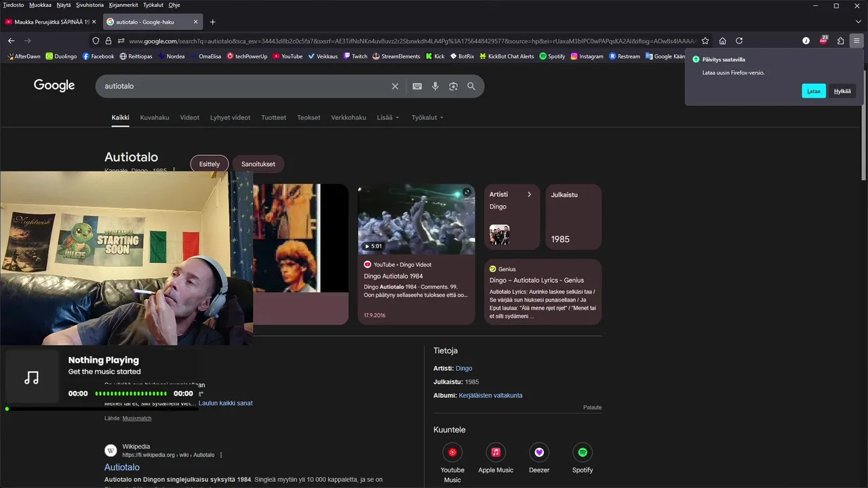Image resolution: width=868 pixels, height=488 pixels.
Task: Expand the Työkalut search tools dropdown
Action: [427, 117]
